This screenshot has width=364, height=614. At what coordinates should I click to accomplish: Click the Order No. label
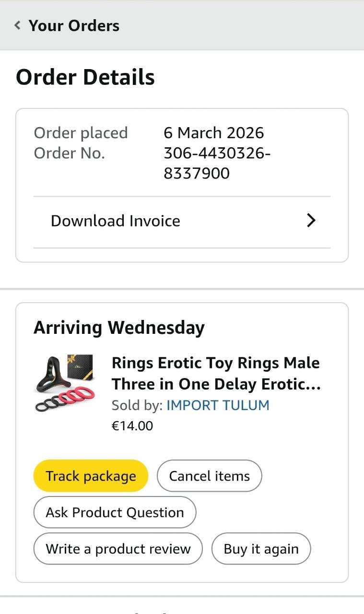tap(69, 153)
